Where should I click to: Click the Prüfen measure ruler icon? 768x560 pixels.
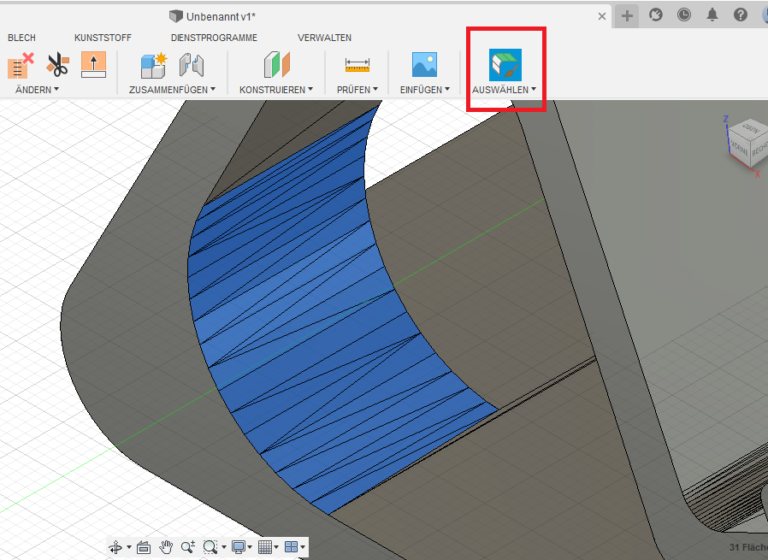[357, 66]
